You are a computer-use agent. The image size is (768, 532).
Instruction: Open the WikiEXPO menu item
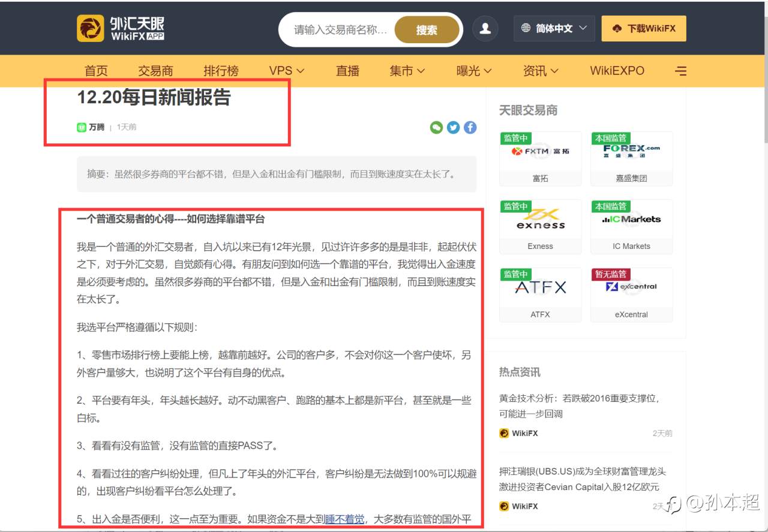617,71
